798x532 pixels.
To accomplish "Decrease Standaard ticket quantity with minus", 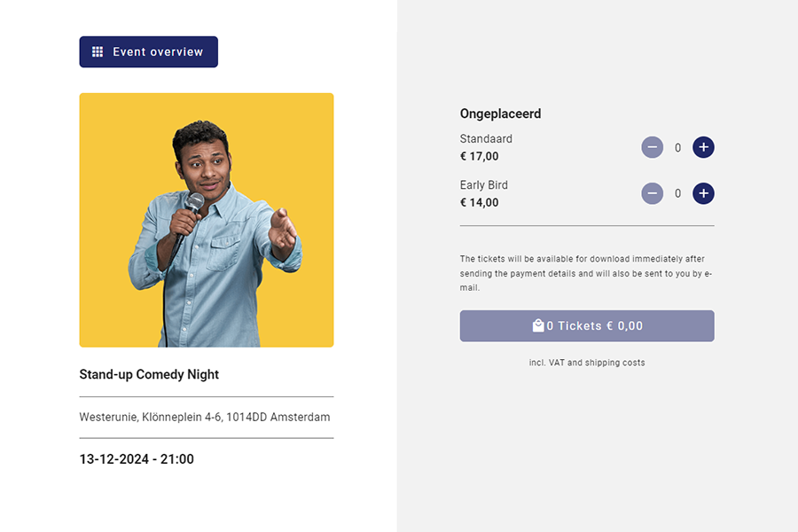I will (653, 147).
